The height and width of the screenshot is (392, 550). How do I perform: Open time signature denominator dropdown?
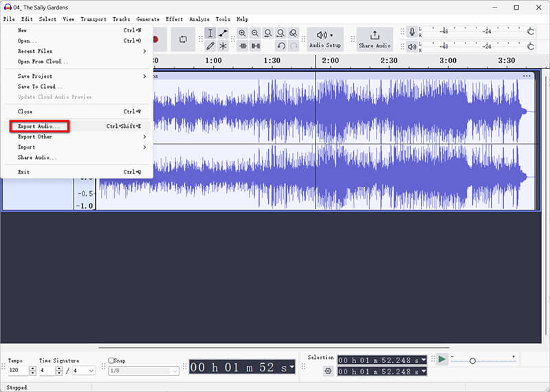91,371
